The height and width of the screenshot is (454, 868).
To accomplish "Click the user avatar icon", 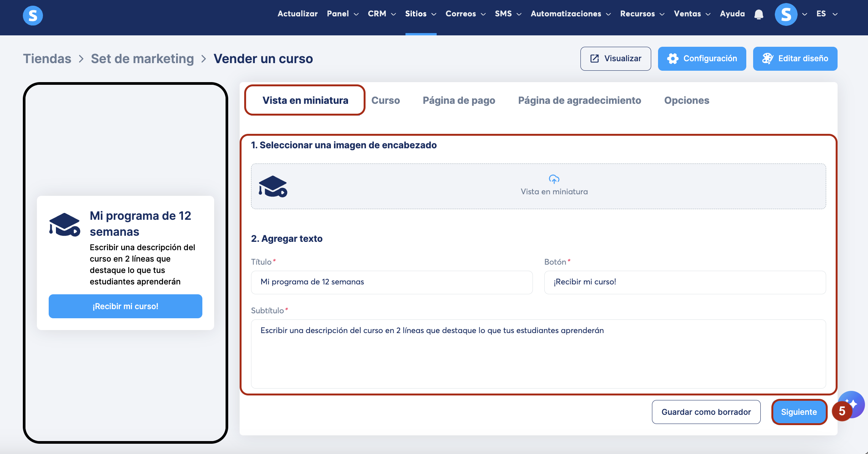I will [x=786, y=14].
